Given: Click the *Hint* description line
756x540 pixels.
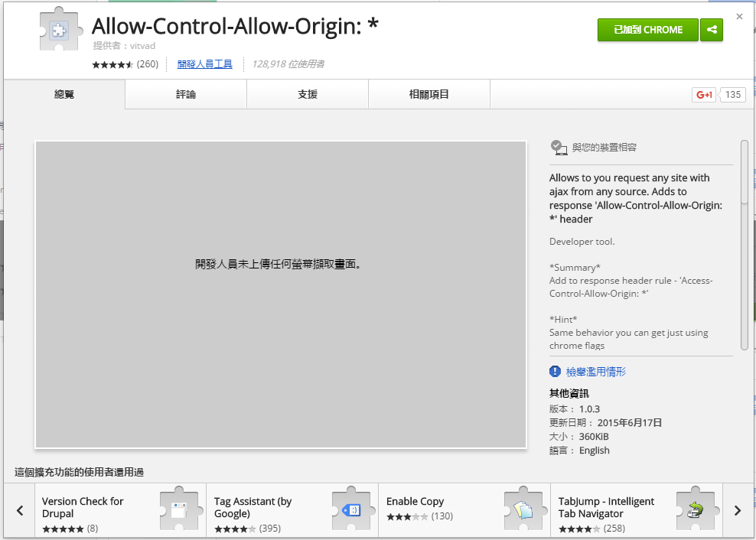Looking at the screenshot, I should [563, 319].
